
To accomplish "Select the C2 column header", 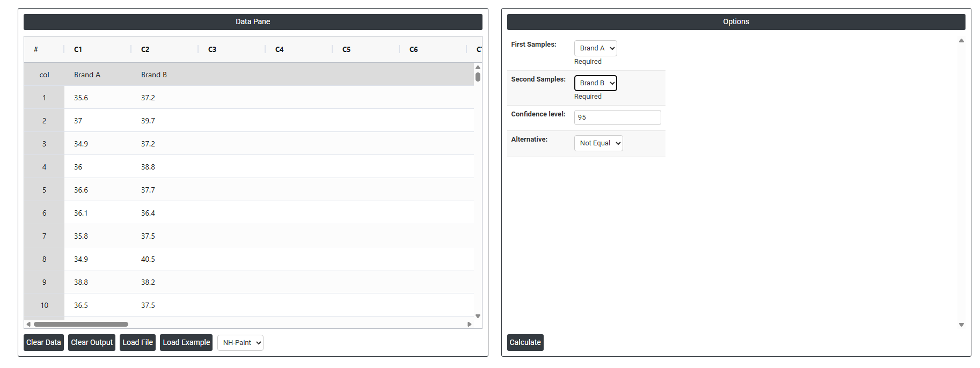I will 145,49.
